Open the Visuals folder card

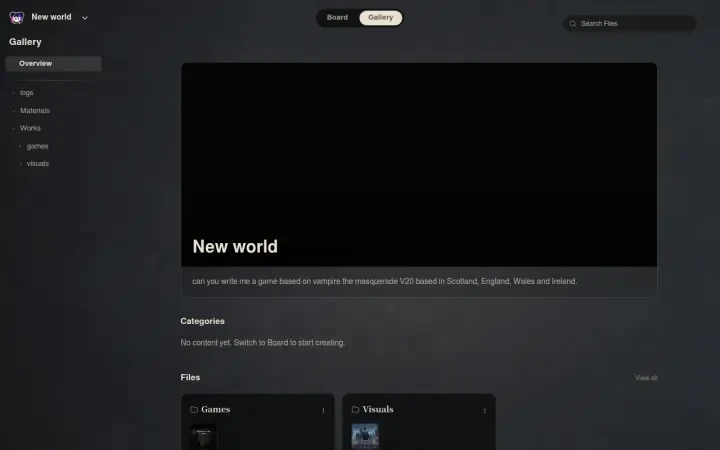[419, 422]
